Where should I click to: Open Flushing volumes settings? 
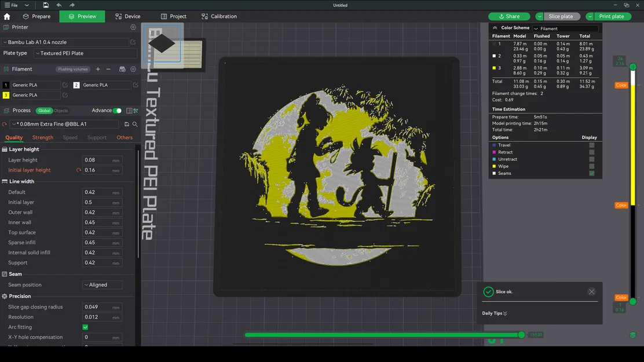pyautogui.click(x=73, y=69)
